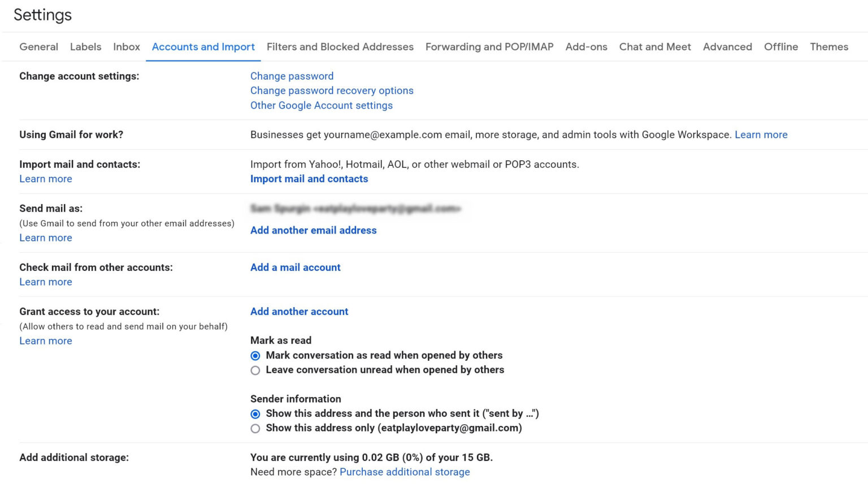
Task: Open the Advanced settings tab
Action: [727, 47]
